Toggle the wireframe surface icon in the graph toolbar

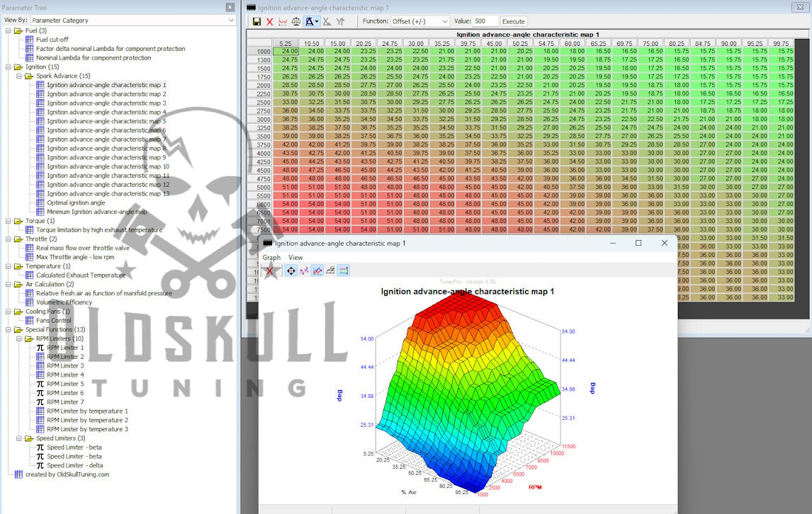pyautogui.click(x=330, y=270)
